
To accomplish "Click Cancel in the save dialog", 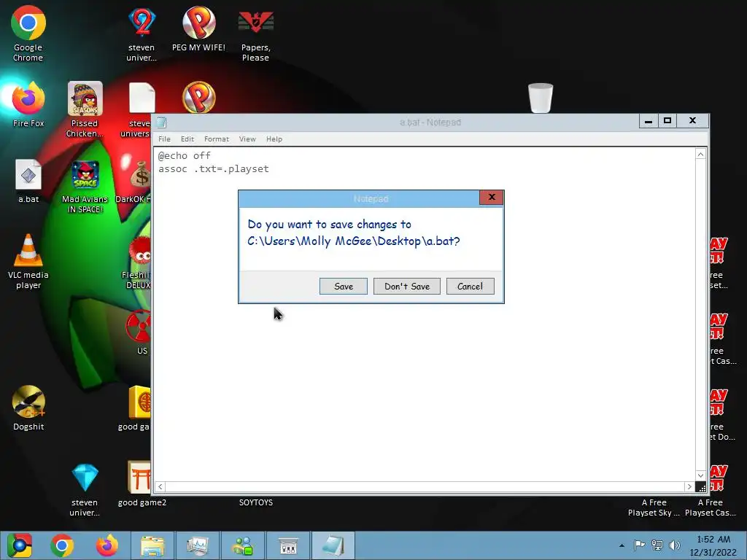I will click(x=471, y=286).
